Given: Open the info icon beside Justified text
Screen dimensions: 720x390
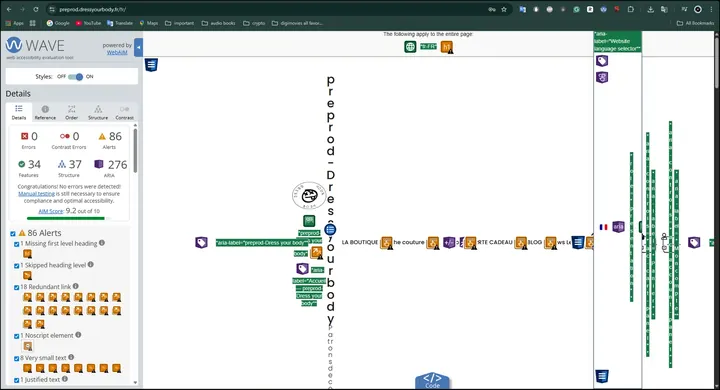Looking at the screenshot, I should [65, 379].
